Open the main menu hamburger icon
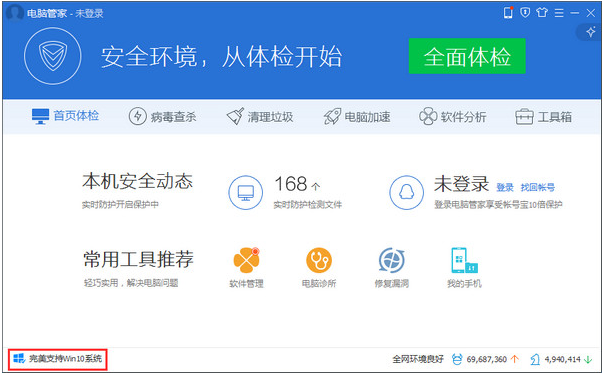This screenshot has height=373, width=602. [559, 13]
